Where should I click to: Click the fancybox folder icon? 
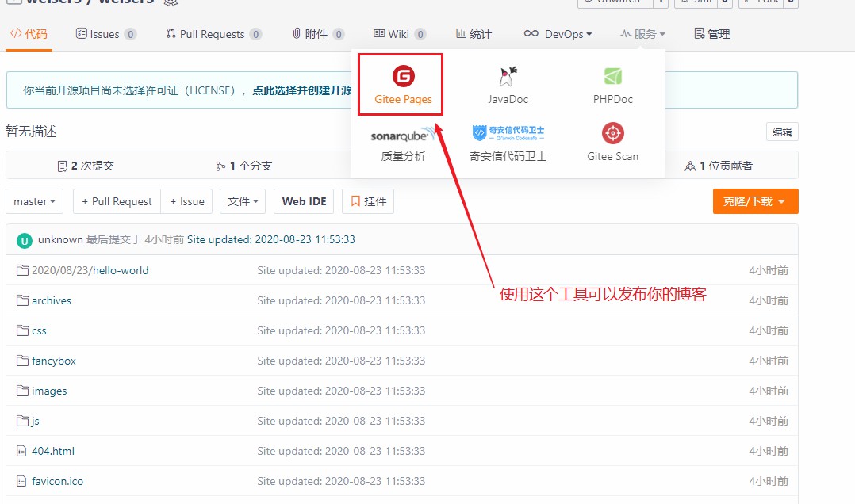point(22,361)
